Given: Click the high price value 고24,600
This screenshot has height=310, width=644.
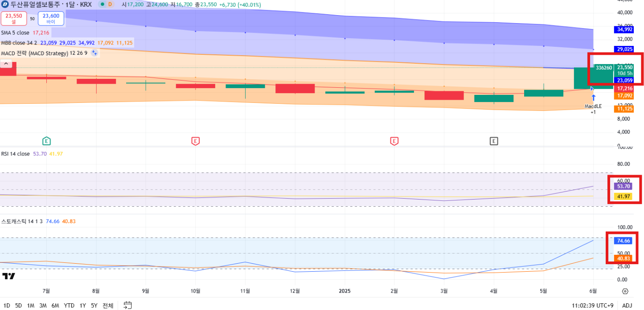Looking at the screenshot, I should pyautogui.click(x=158, y=5).
